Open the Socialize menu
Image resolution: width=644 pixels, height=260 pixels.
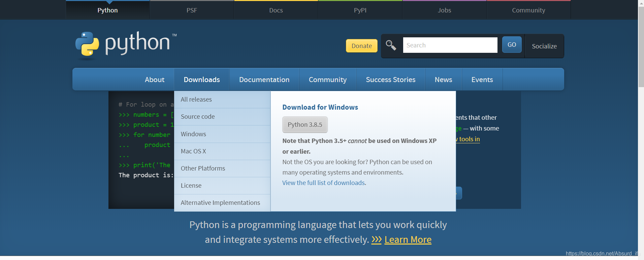pos(544,46)
